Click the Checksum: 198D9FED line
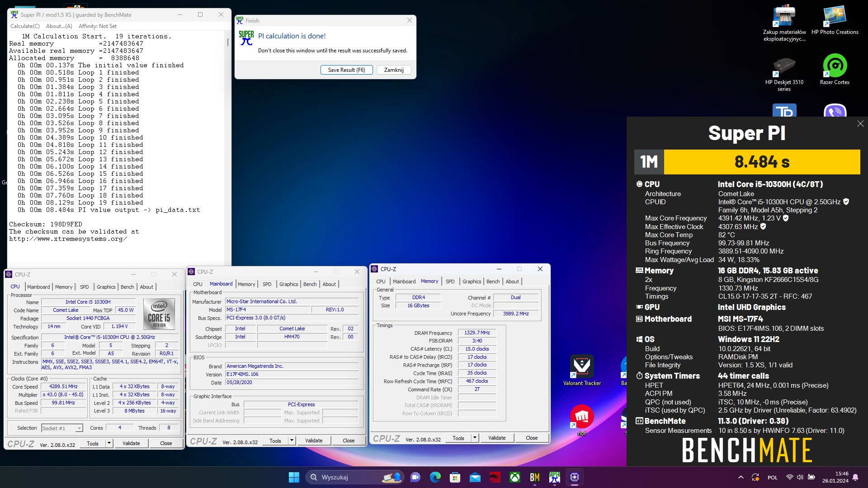Viewport: 868px width, 488px height. 46,225
